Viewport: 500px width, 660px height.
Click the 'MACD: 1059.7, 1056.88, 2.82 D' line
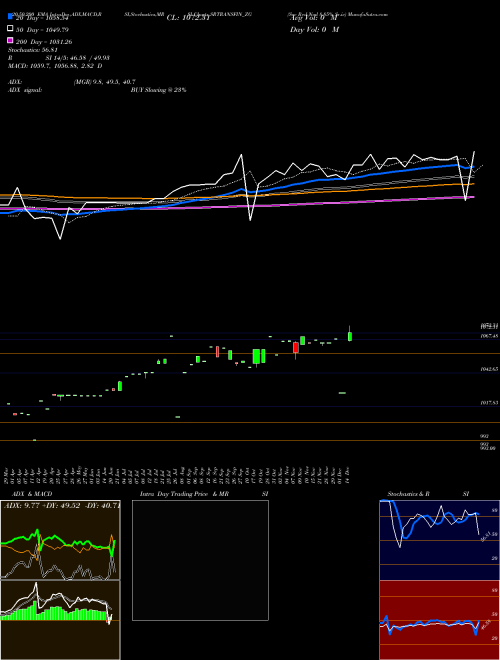pos(55,66)
